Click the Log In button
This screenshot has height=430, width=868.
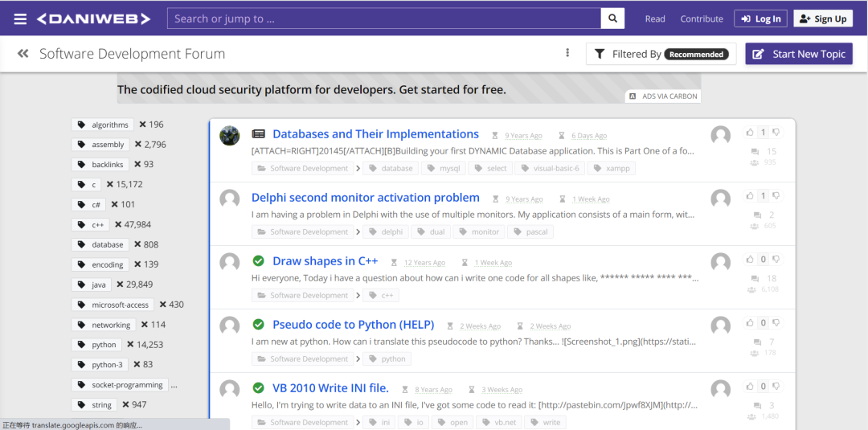click(x=760, y=18)
